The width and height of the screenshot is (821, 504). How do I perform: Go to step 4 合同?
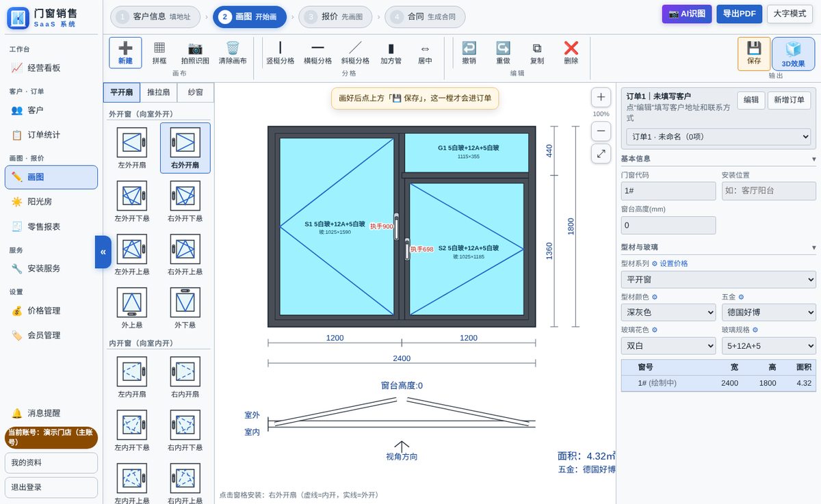click(x=425, y=16)
